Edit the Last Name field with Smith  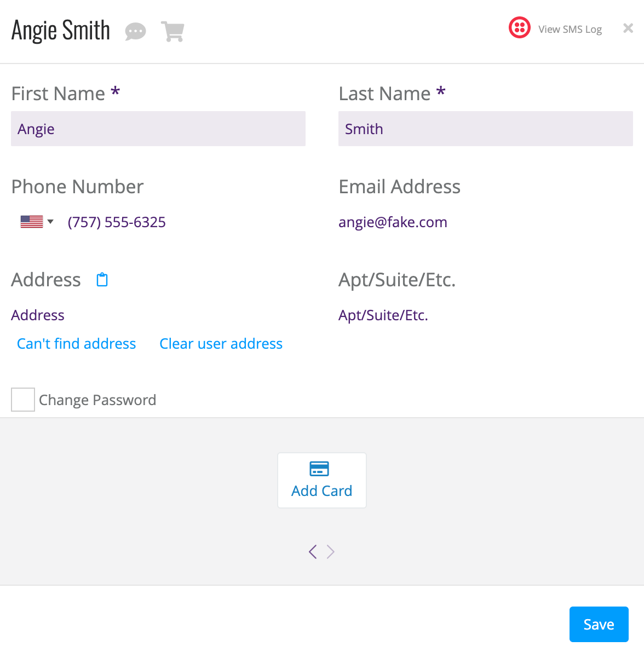(x=486, y=129)
